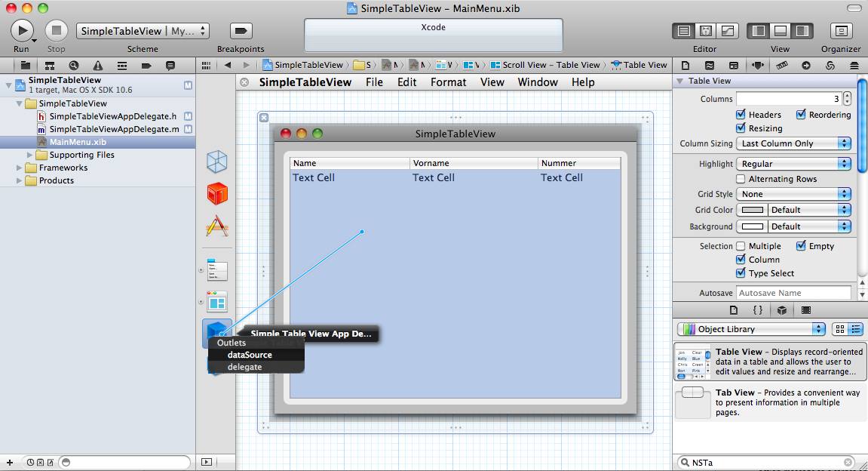Open the Column Sizing dropdown
This screenshot has width=868, height=471.
coord(793,143)
